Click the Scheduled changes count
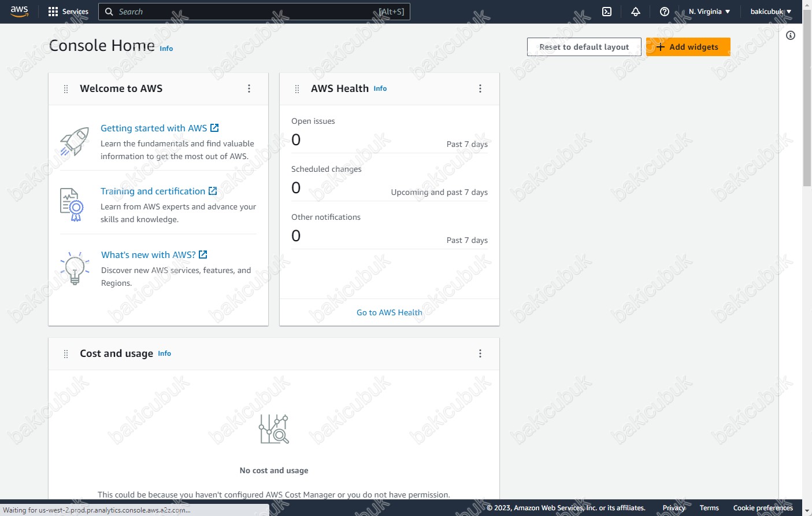Image resolution: width=812 pixels, height=516 pixels. click(x=296, y=188)
